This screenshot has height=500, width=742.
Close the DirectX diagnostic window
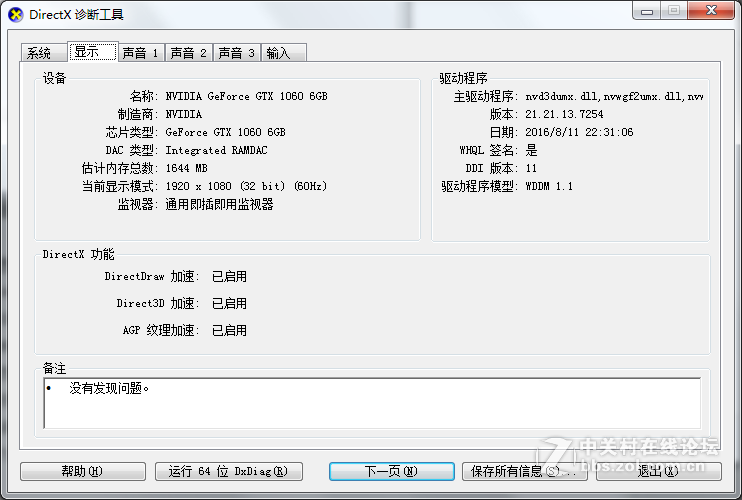[711, 10]
